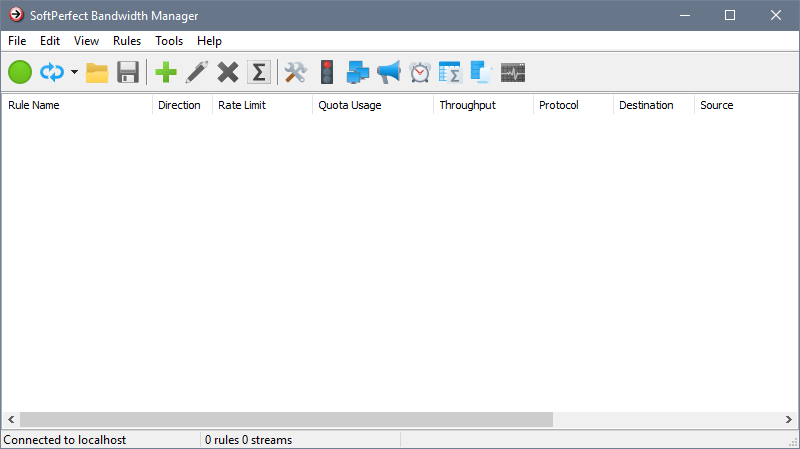This screenshot has width=800, height=449.
Task: Maximize the Bandwidth Manager window
Action: coord(730,15)
